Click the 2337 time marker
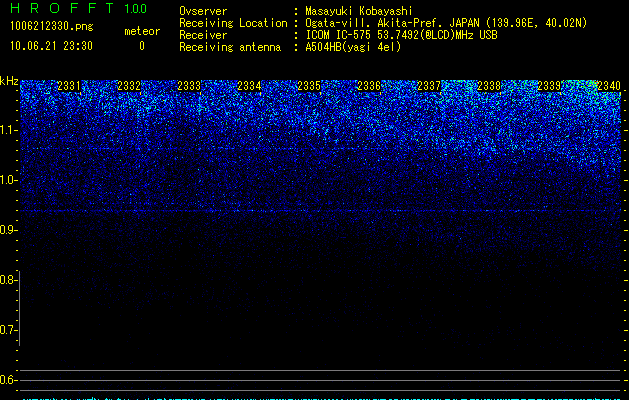629x400 pixels. click(x=429, y=86)
